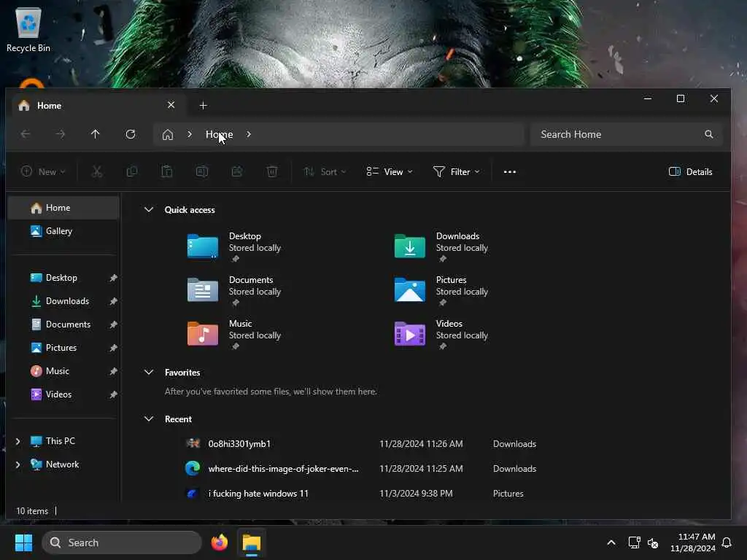Go back with the left arrow
The width and height of the screenshot is (747, 560).
coord(26,134)
